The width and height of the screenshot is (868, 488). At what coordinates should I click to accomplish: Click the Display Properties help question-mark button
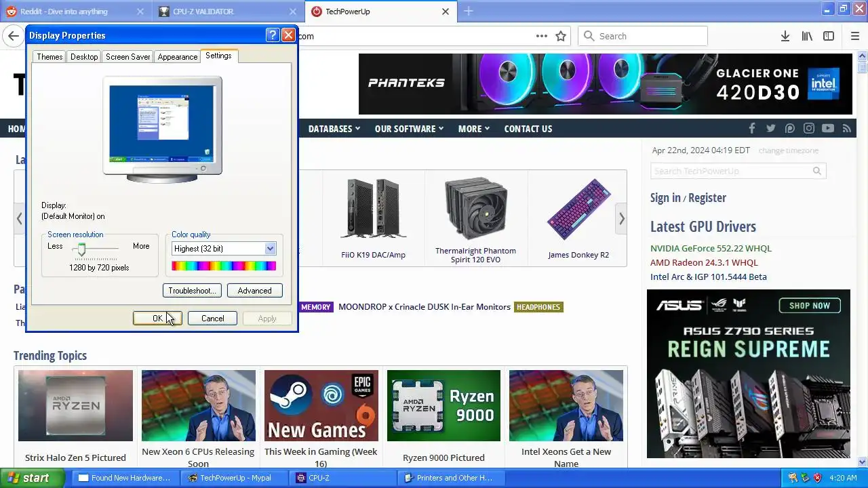(x=272, y=35)
